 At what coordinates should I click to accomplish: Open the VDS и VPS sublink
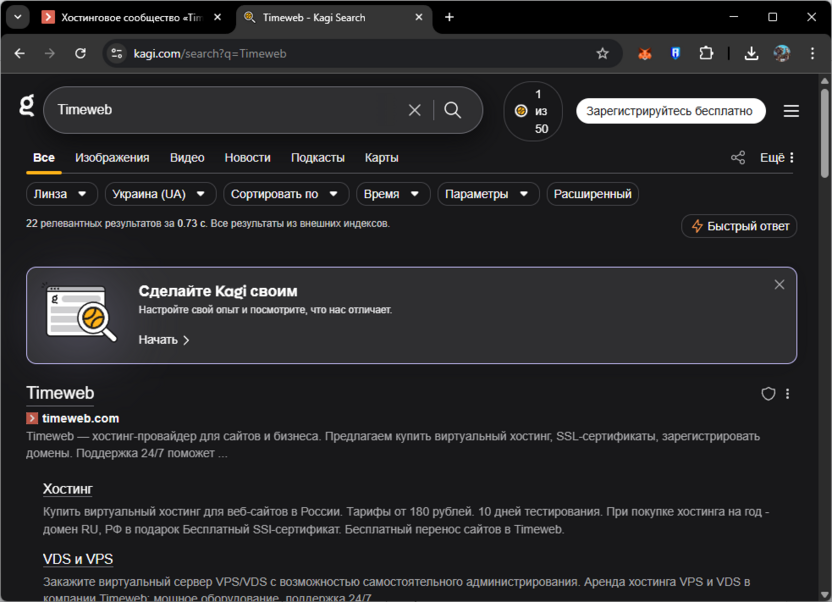click(78, 559)
